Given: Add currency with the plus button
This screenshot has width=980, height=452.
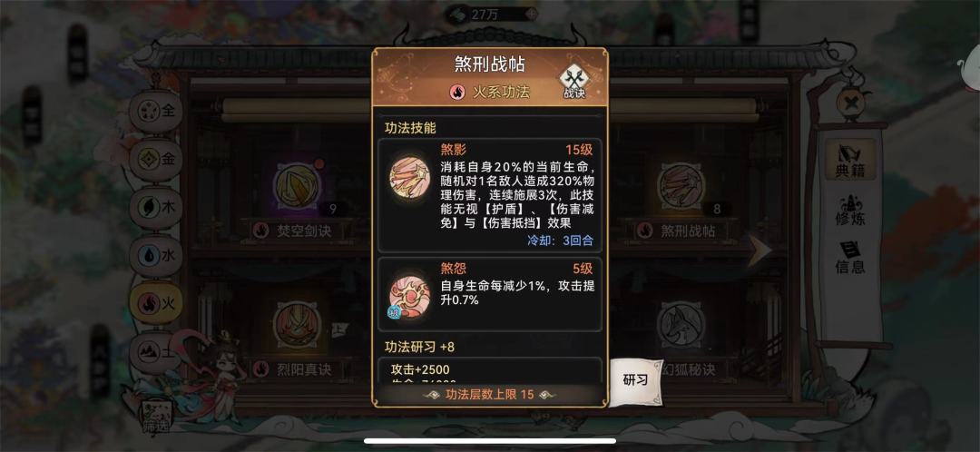Looking at the screenshot, I should pyautogui.click(x=531, y=13).
